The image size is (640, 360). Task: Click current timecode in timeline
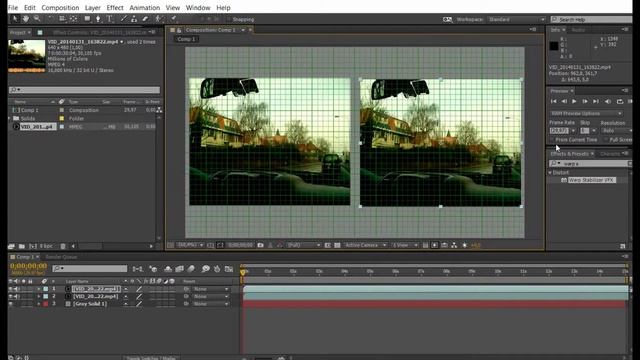[28, 266]
